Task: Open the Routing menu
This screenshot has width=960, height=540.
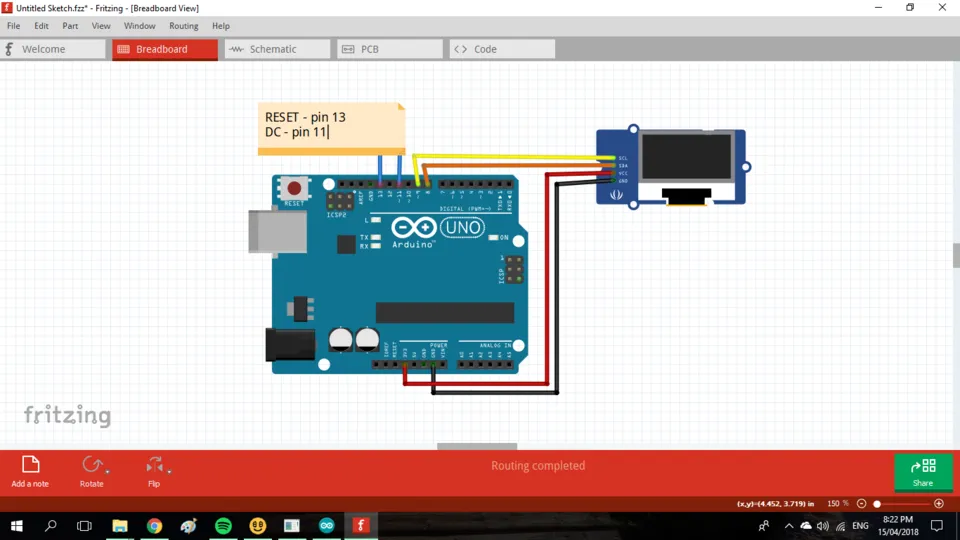Action: click(x=184, y=26)
